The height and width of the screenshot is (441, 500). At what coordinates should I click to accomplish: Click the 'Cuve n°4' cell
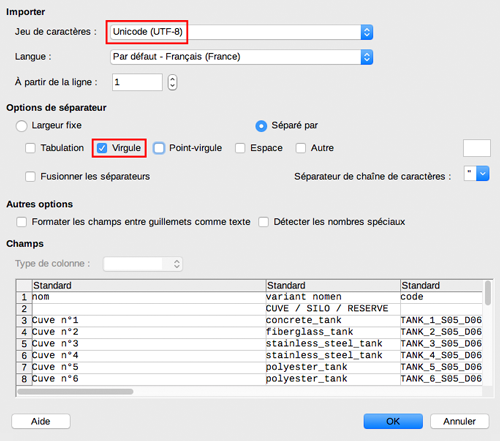tap(149, 355)
